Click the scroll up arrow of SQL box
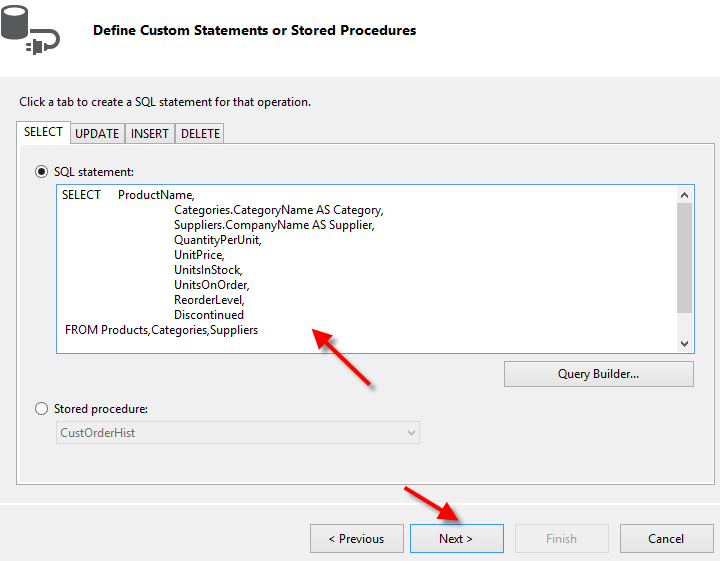The image size is (720, 561). pos(684,195)
